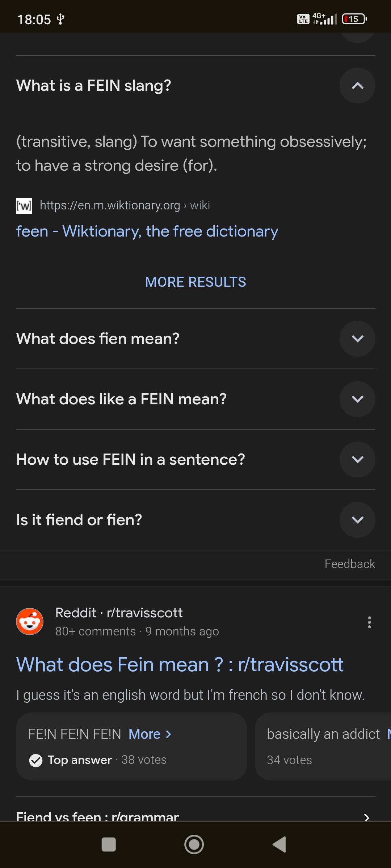The height and width of the screenshot is (868, 391).
Task: Tap the battery indicator showing 15
Action: point(353,19)
